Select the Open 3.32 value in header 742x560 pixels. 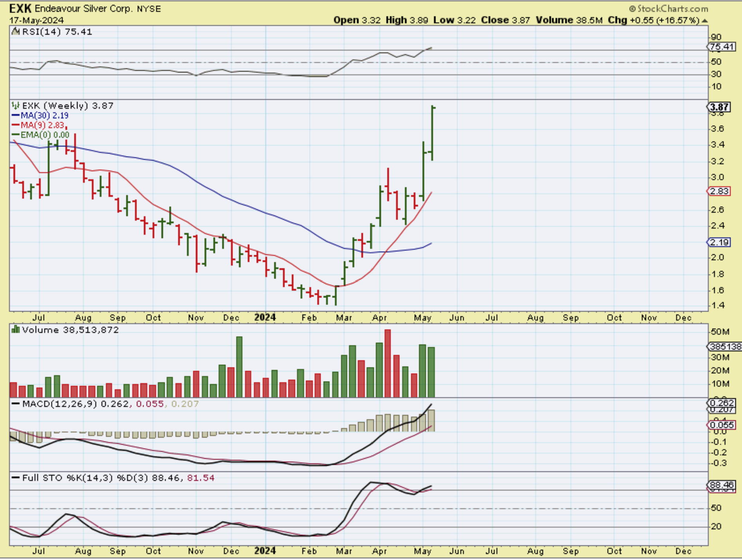pos(357,20)
